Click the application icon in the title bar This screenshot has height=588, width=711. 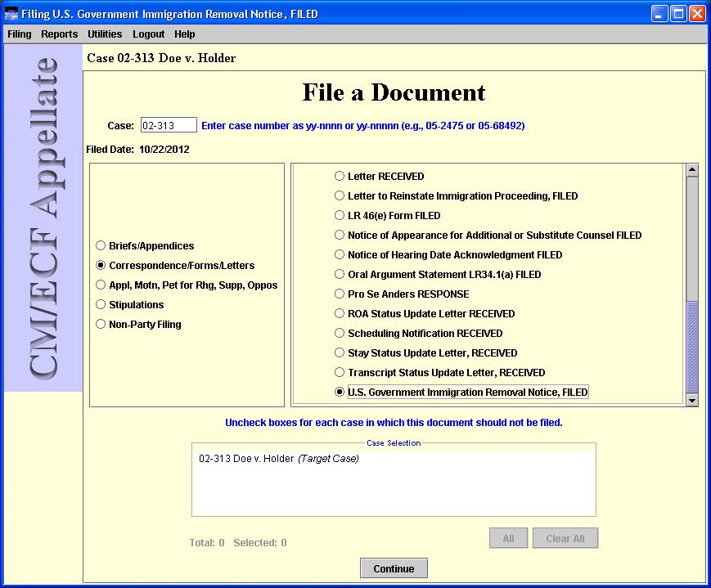11,14
